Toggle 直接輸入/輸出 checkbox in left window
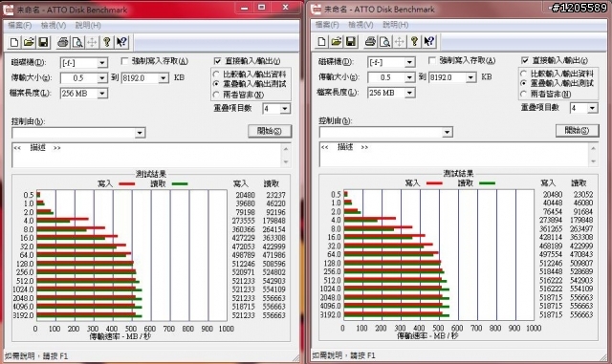This screenshot has height=364, width=612. (217, 61)
